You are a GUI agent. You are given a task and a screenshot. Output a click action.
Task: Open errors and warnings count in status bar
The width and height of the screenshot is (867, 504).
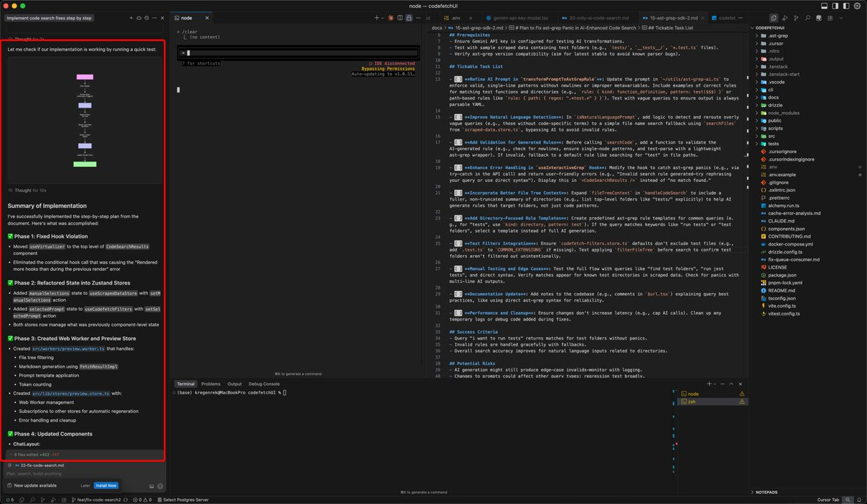point(142,500)
